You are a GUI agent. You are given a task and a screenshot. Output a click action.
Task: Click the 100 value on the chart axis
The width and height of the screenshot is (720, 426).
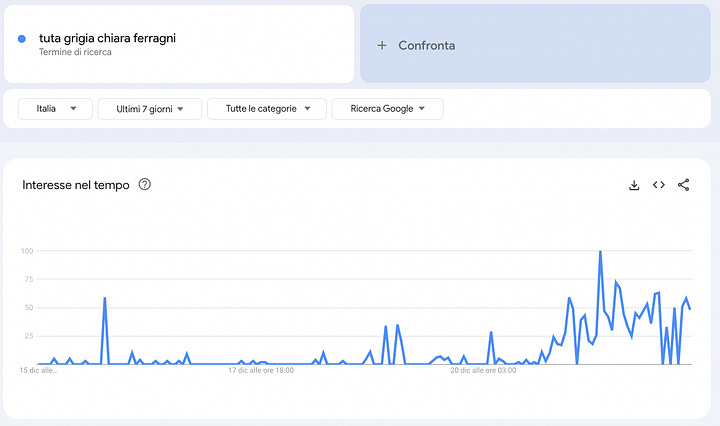pyautogui.click(x=27, y=251)
